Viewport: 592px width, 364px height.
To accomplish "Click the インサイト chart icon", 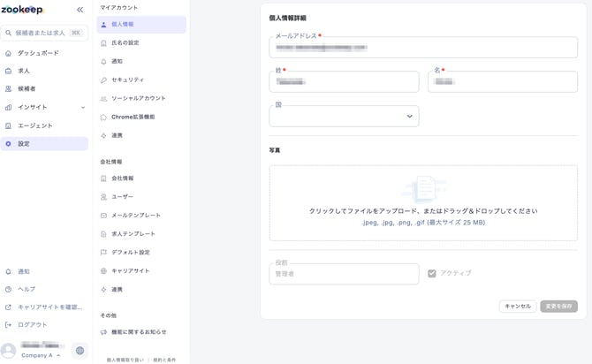I will (8, 107).
